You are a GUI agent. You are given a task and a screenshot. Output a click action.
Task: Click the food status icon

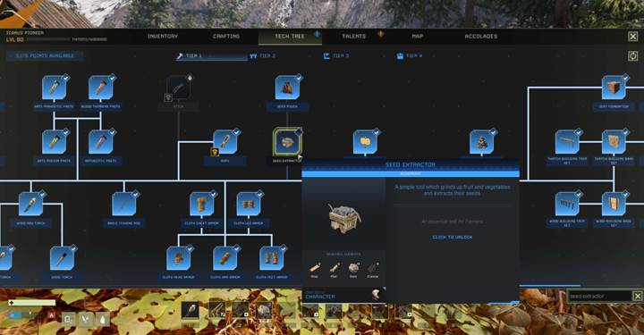(86, 319)
